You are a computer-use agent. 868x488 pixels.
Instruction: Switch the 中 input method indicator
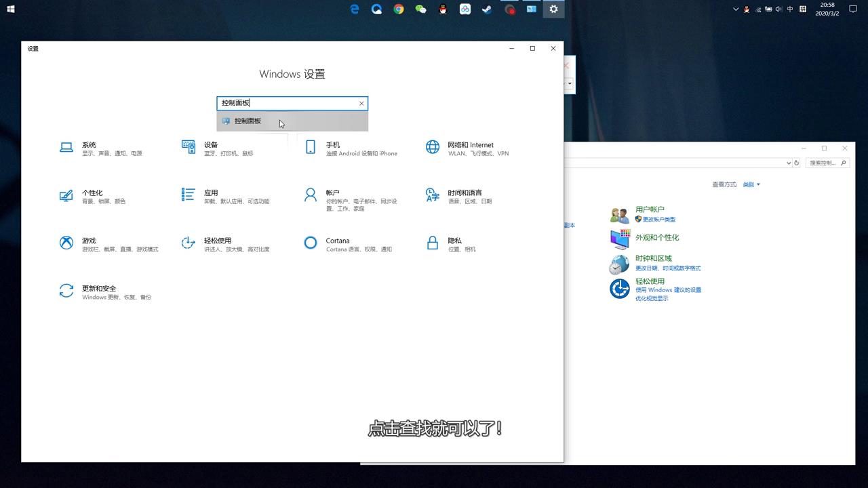click(x=791, y=9)
